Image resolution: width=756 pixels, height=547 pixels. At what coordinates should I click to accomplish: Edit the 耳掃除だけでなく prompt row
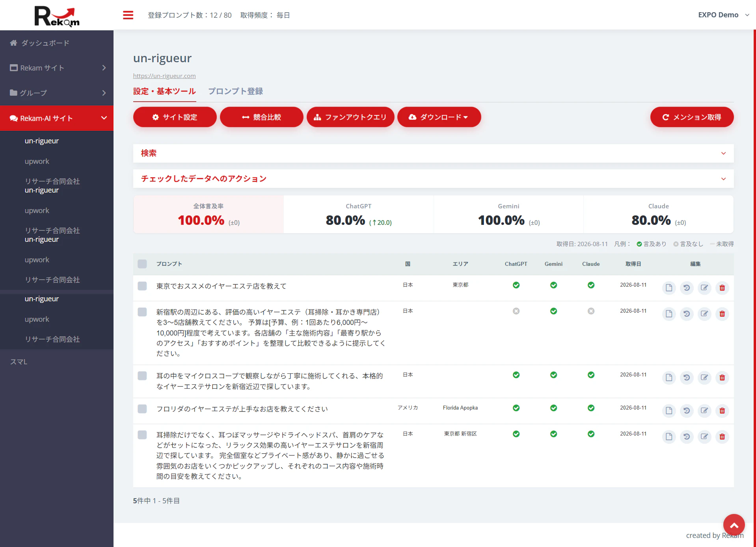point(704,437)
